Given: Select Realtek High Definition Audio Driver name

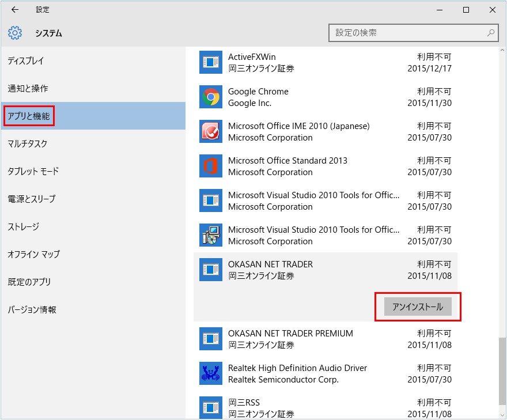Looking at the screenshot, I should (297, 368).
